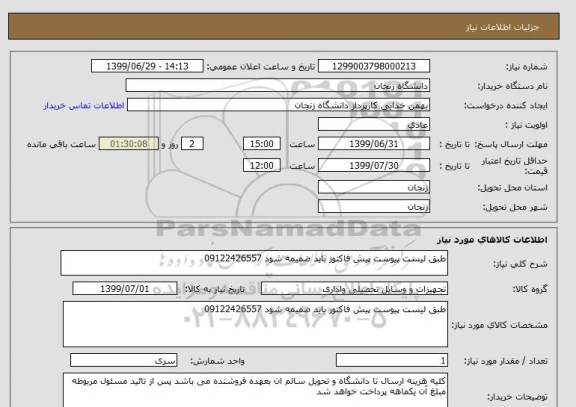576x407 pixels.
Task: Click the label مهلت ارسال پاسخ
Action: (511, 144)
